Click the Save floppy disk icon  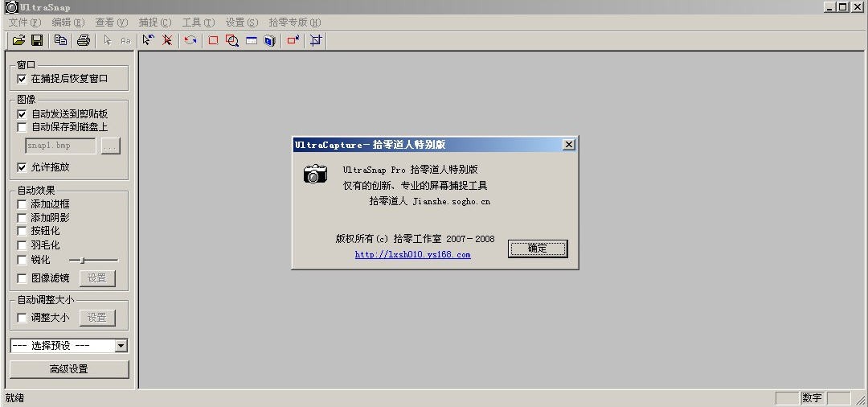[x=37, y=40]
